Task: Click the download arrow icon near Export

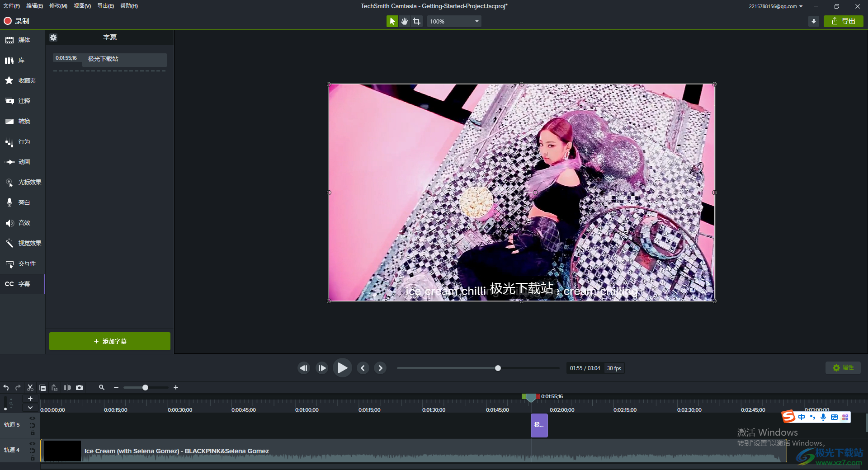Action: click(x=814, y=21)
